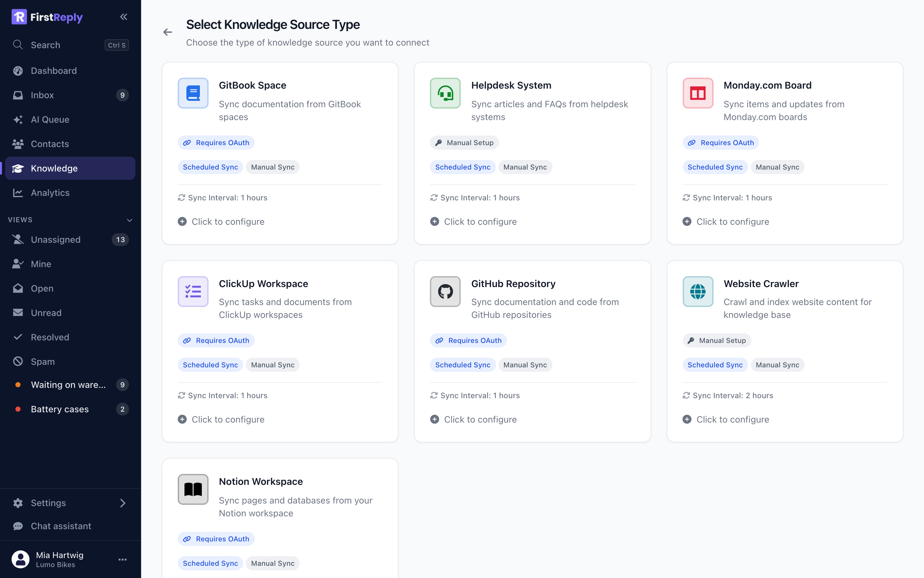Go to the Inbox page
The width and height of the screenshot is (924, 578).
pos(70,95)
